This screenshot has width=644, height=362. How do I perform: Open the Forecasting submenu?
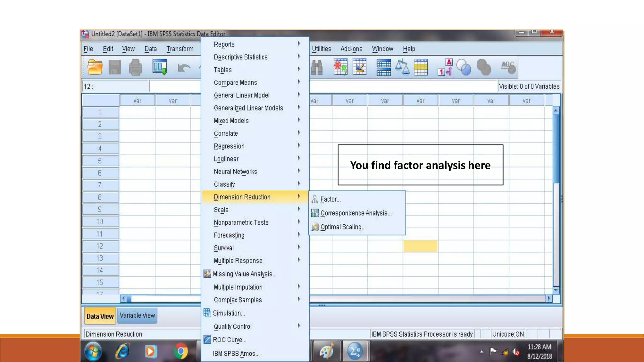(255, 235)
